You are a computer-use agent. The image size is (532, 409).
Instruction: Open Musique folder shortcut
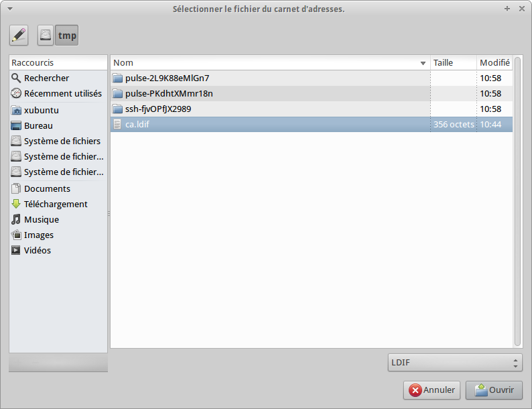point(41,220)
